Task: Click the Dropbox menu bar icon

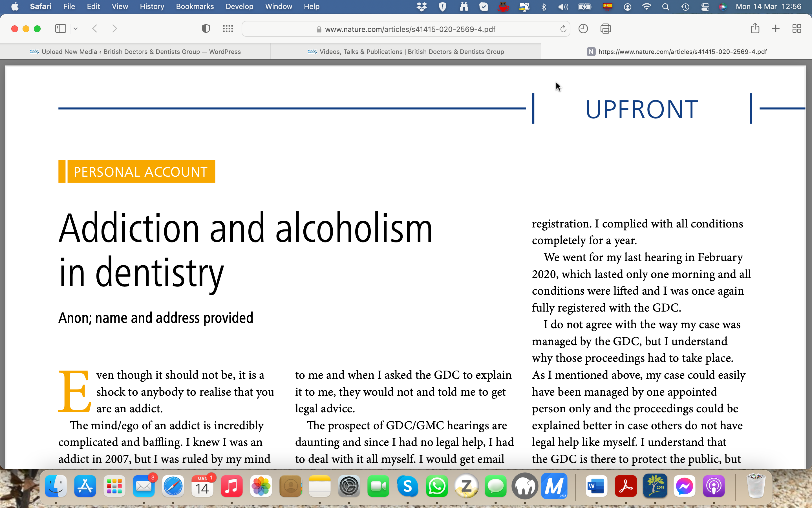Action: 422,7
